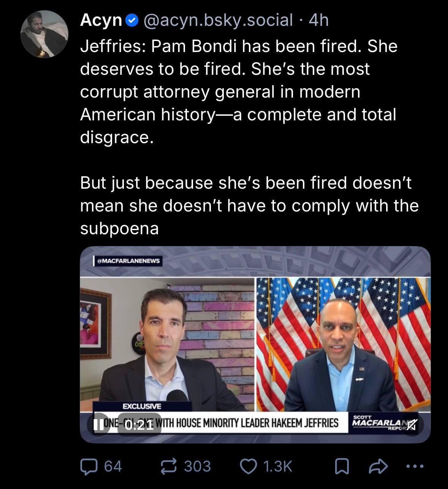Click the repost arrows icon
448x489 pixels.
click(169, 466)
